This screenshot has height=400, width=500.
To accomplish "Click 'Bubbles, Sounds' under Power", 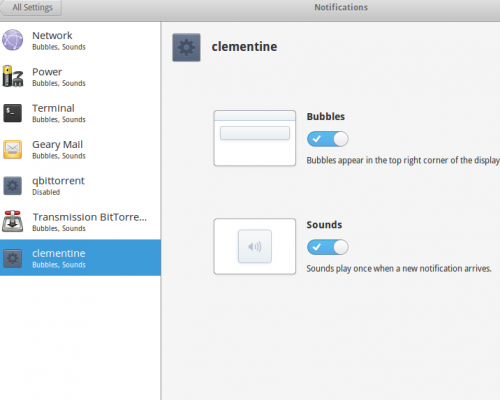I will pyautogui.click(x=59, y=83).
